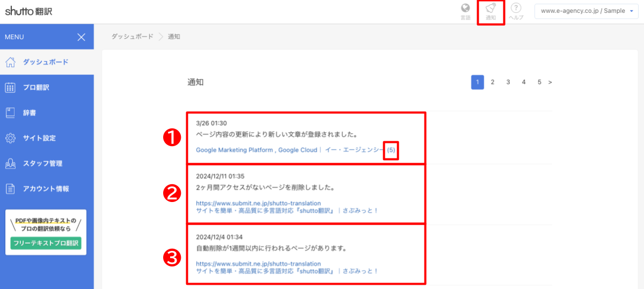
Task: Open the 言語 globe icon
Action: point(465,8)
